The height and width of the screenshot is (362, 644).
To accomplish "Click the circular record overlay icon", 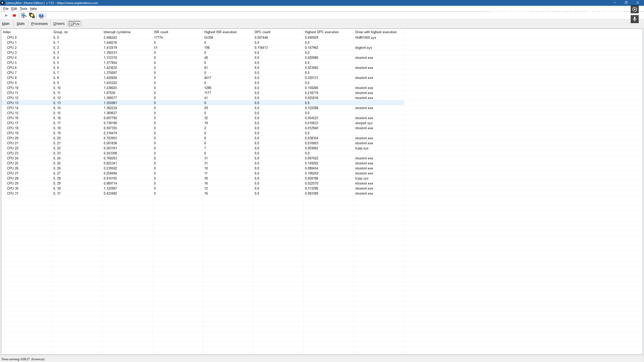I will [x=635, y=9].
